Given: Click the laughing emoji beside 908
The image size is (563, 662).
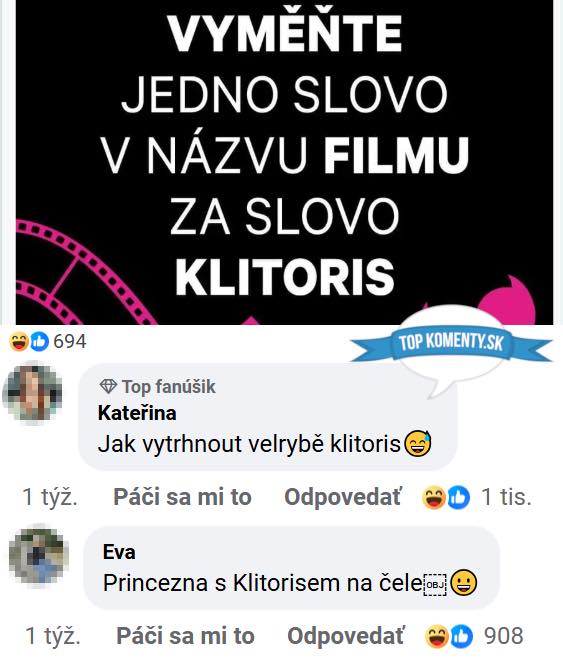Looking at the screenshot, I should tap(436, 636).
